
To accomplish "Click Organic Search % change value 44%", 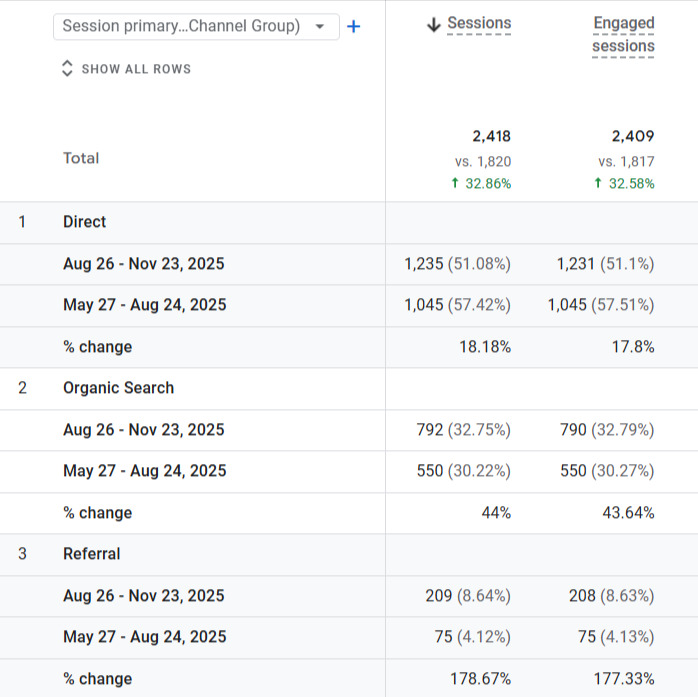I will (x=496, y=513).
